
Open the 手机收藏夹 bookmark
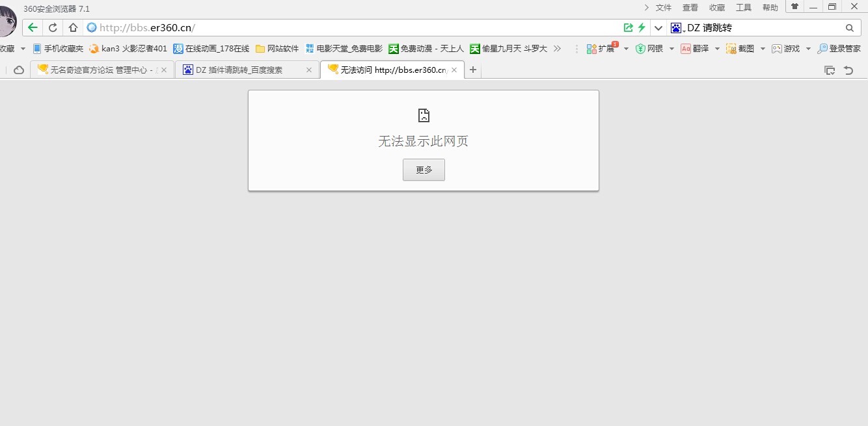58,49
